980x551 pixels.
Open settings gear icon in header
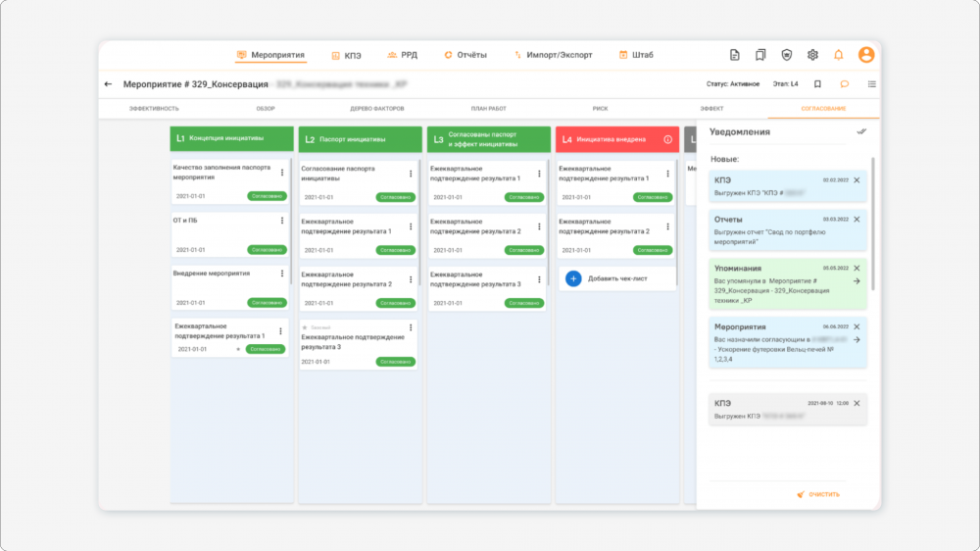click(x=812, y=55)
